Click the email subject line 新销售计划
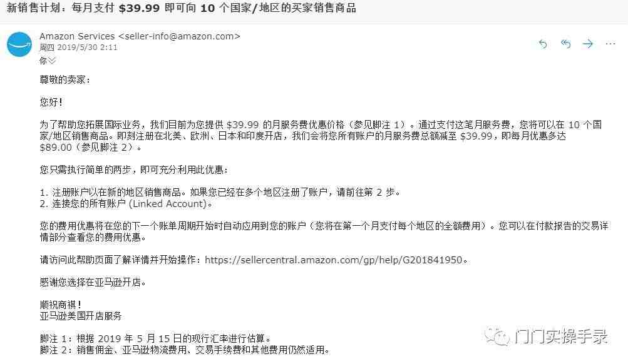This screenshot has width=628, height=364. pyautogui.click(x=181, y=8)
